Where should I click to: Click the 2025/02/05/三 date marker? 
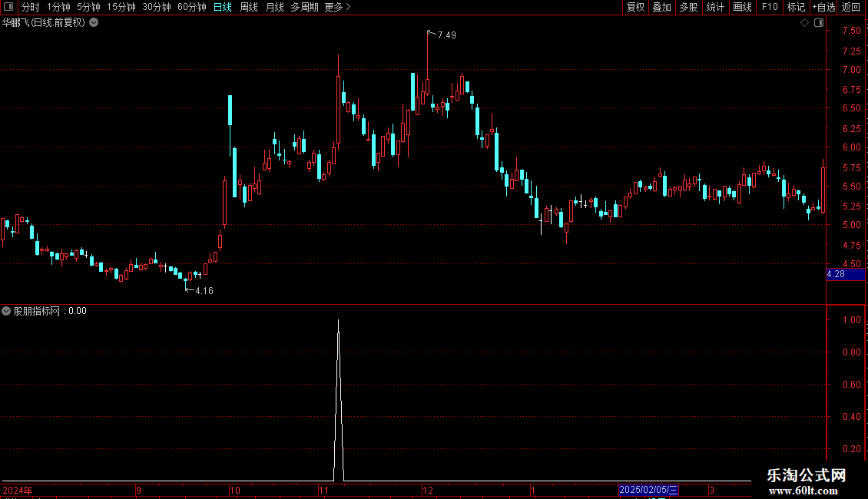click(x=648, y=490)
